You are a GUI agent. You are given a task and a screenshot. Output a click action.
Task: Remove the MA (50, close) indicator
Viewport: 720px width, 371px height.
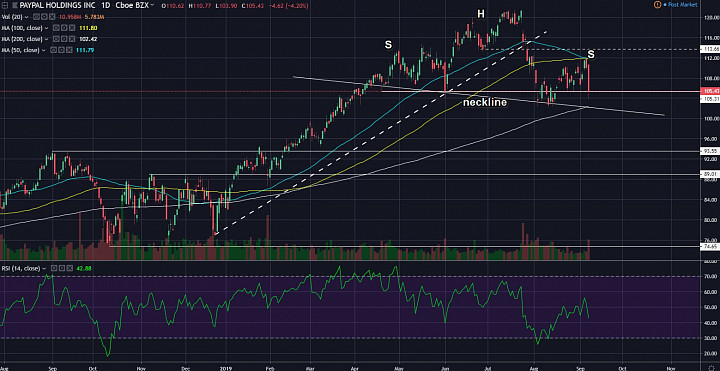tap(69, 50)
